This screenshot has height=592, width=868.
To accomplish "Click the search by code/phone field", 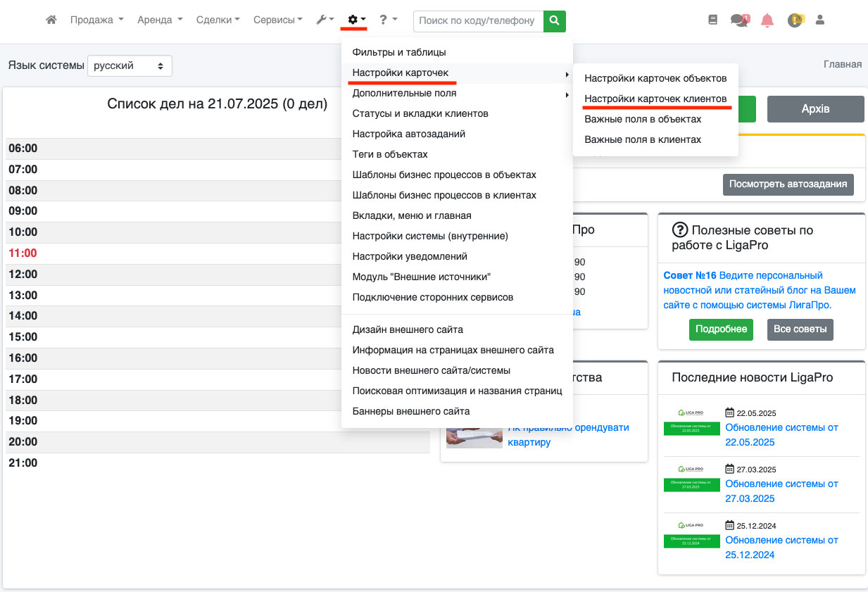I will point(478,20).
